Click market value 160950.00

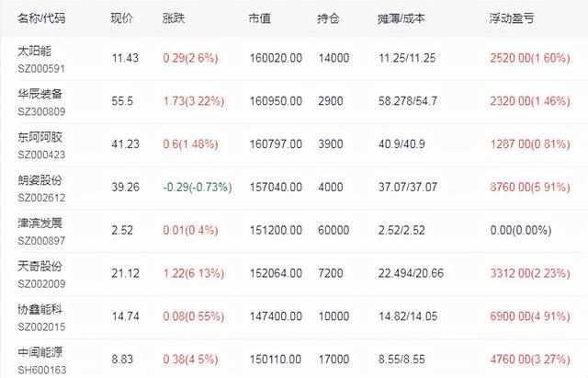pyautogui.click(x=276, y=101)
